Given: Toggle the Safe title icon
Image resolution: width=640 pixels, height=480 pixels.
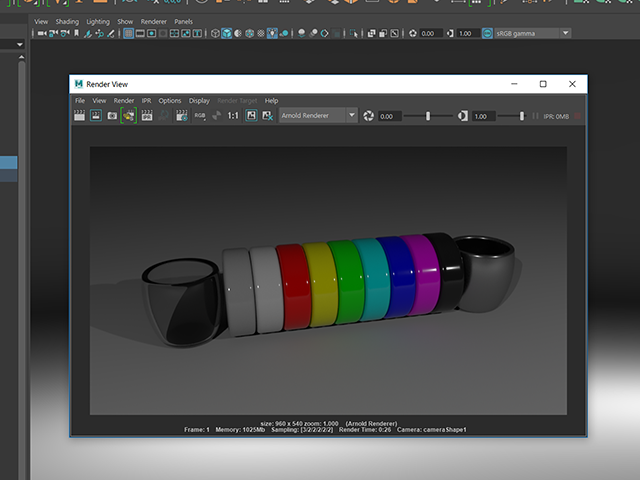Looking at the screenshot, I should [x=197, y=33].
